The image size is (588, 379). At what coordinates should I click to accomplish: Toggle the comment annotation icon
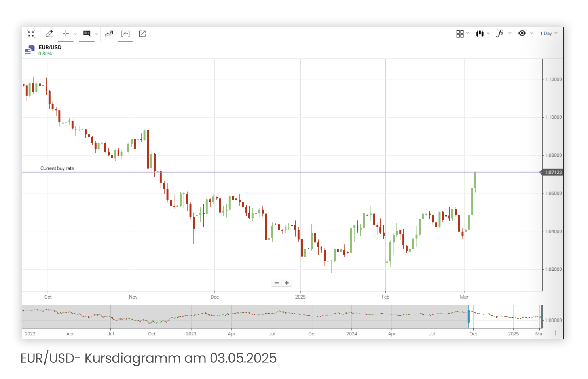pos(87,34)
